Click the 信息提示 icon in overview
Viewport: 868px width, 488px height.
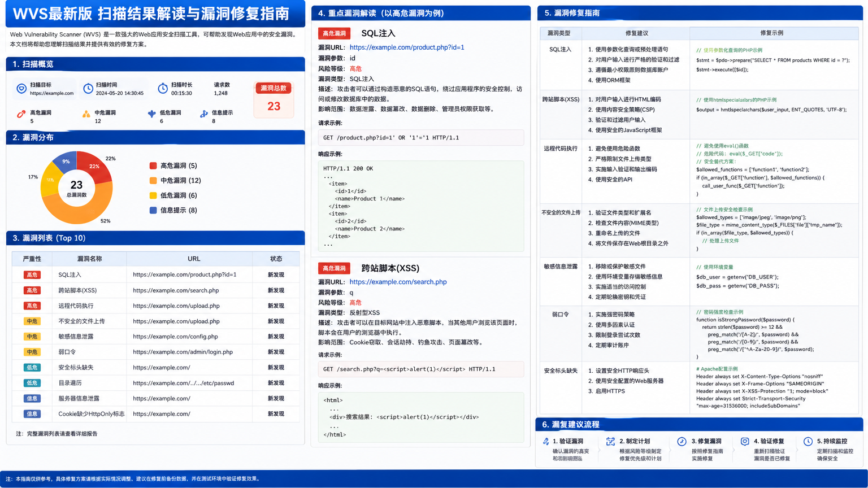tap(203, 114)
